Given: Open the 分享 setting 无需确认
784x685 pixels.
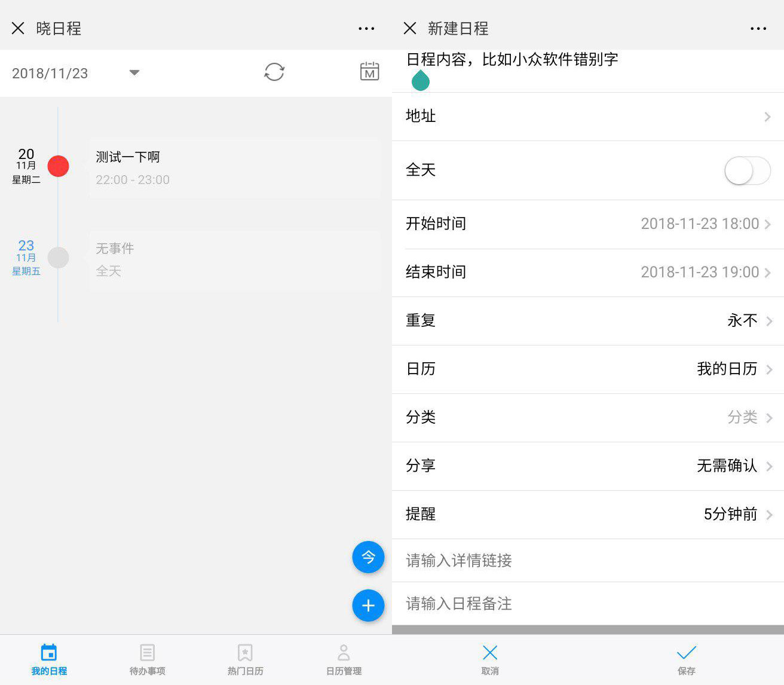Looking at the screenshot, I should [x=588, y=466].
